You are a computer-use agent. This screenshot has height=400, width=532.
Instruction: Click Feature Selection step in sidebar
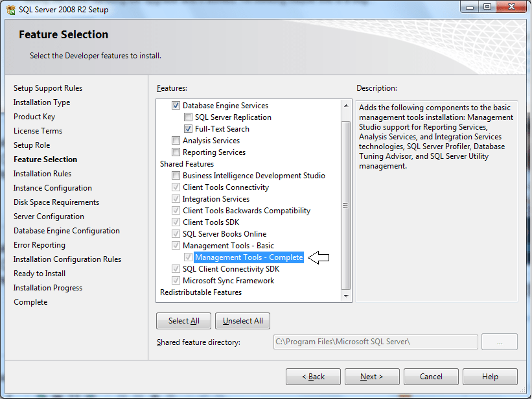click(45, 159)
